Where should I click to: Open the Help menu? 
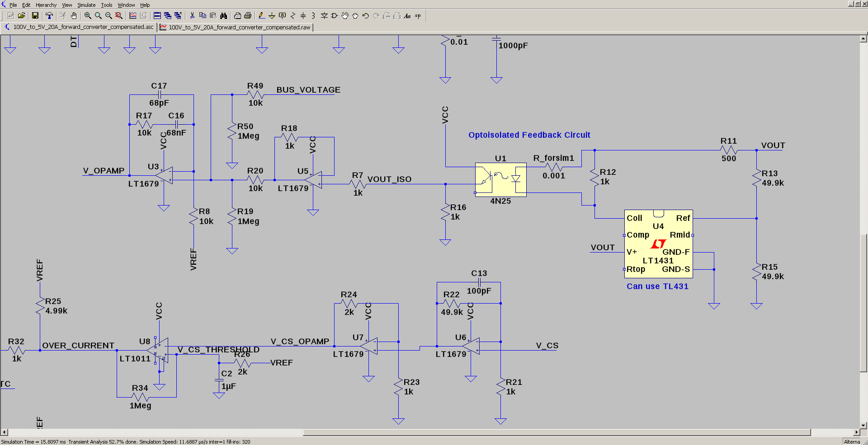145,5
